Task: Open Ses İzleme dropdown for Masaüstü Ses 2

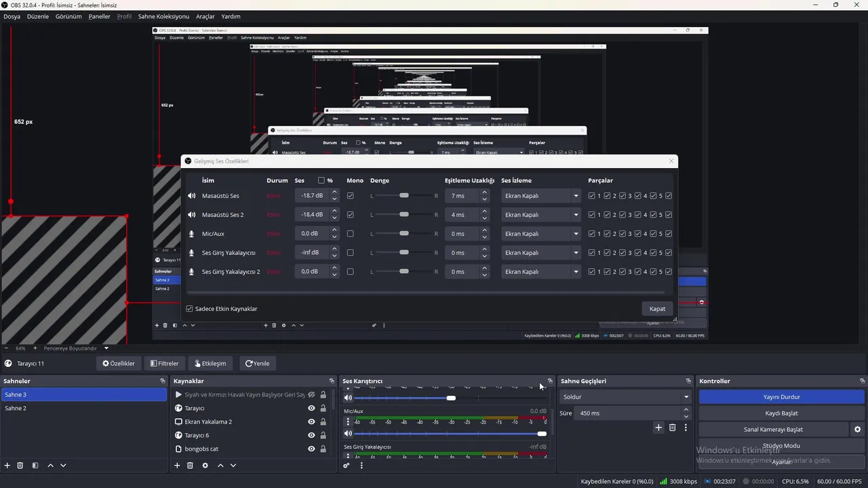Action: (x=541, y=215)
